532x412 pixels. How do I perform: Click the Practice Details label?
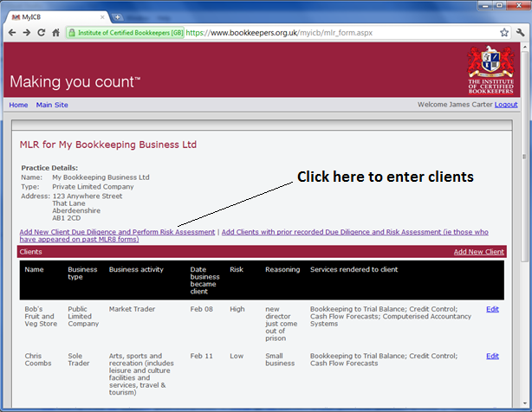coord(49,168)
